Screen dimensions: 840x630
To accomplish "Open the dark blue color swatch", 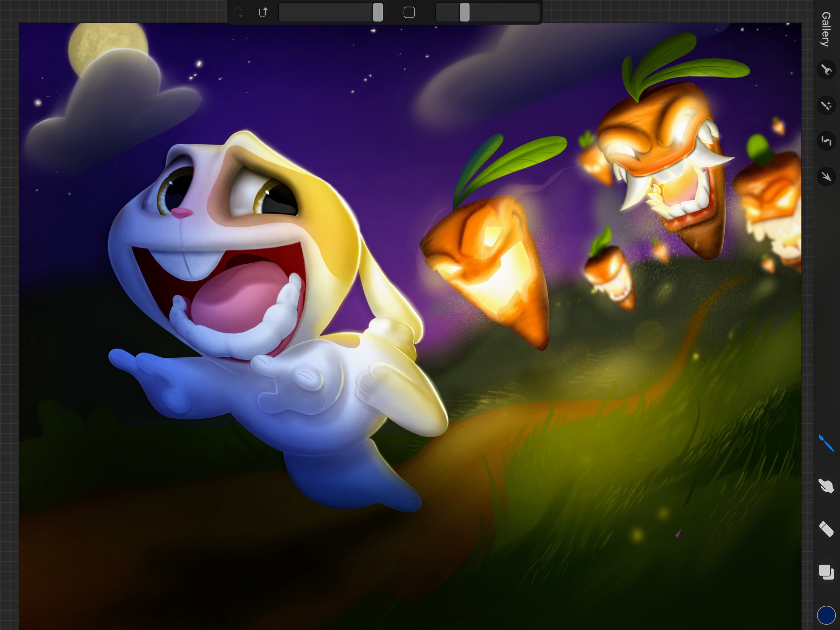I will coord(826,615).
